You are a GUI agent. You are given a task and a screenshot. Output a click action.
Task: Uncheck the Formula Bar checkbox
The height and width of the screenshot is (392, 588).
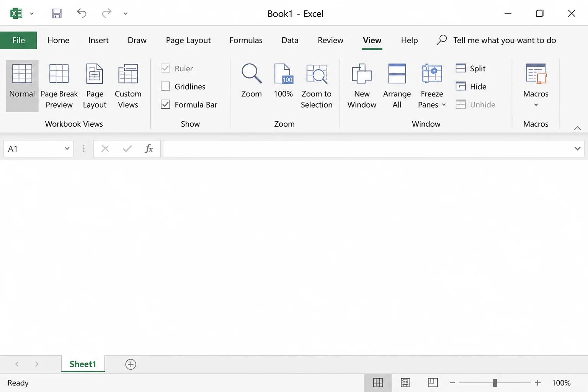pyautogui.click(x=165, y=105)
